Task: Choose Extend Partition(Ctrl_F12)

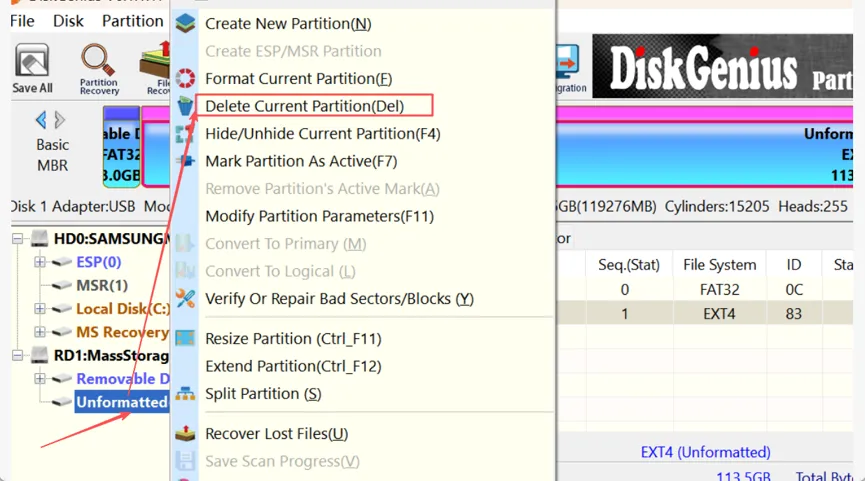Action: click(x=293, y=366)
